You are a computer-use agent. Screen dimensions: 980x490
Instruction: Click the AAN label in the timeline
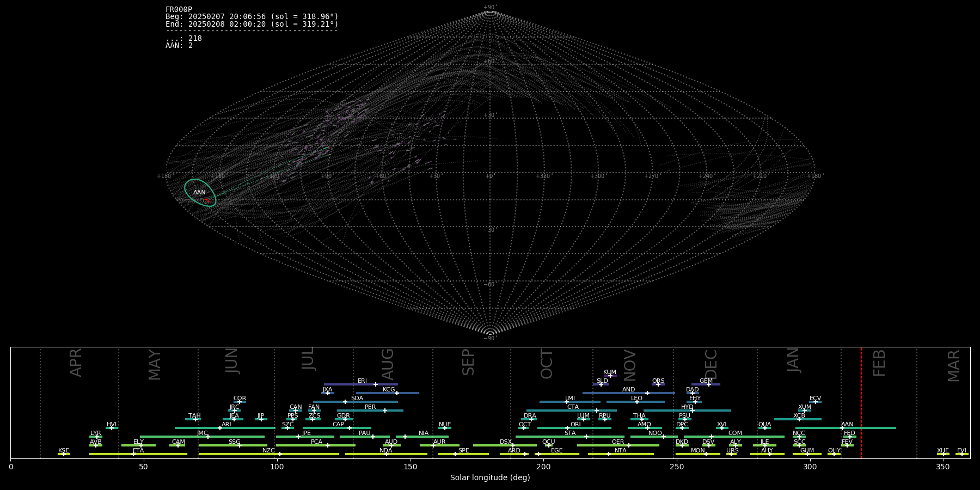click(x=847, y=424)
